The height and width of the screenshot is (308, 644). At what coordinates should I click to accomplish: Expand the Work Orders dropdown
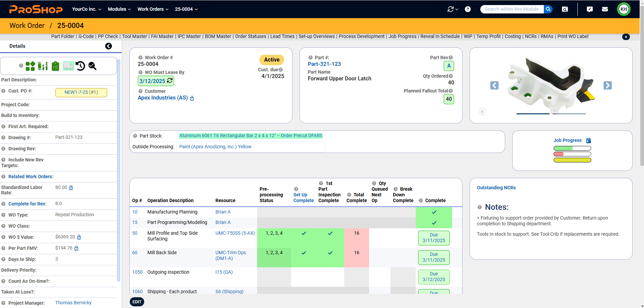153,9
